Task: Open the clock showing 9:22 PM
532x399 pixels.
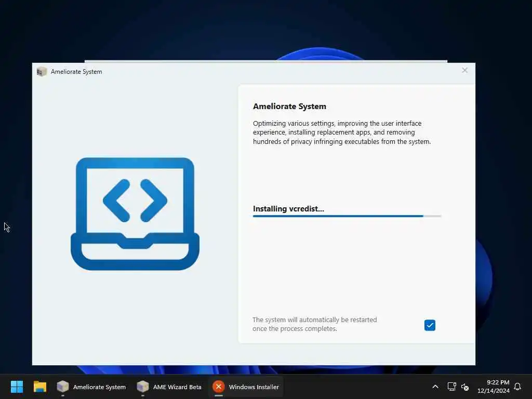Action: pyautogui.click(x=494, y=387)
